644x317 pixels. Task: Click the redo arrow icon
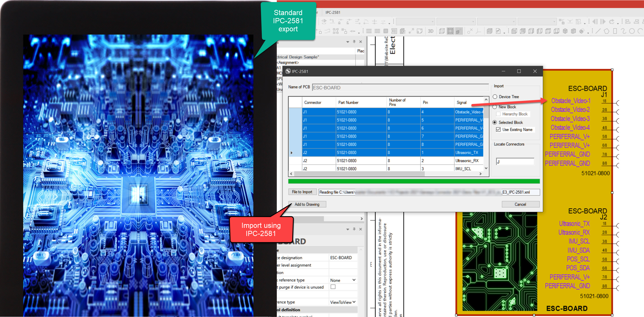coord(612,22)
